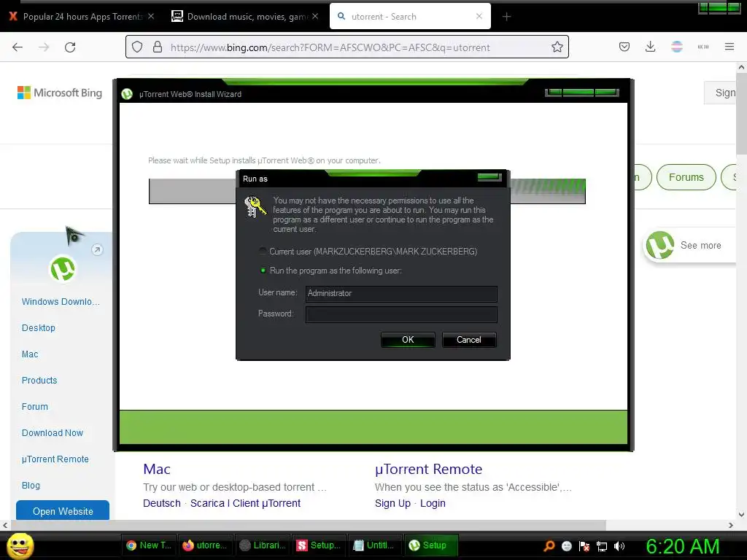Viewport: 747px width, 560px height.
Task: Click See more next to µTorrent logo
Action: click(x=700, y=245)
